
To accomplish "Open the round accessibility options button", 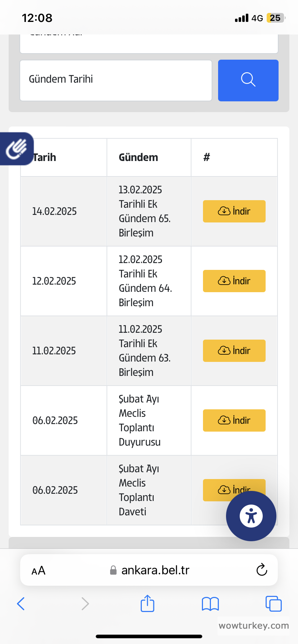I will click(251, 516).
